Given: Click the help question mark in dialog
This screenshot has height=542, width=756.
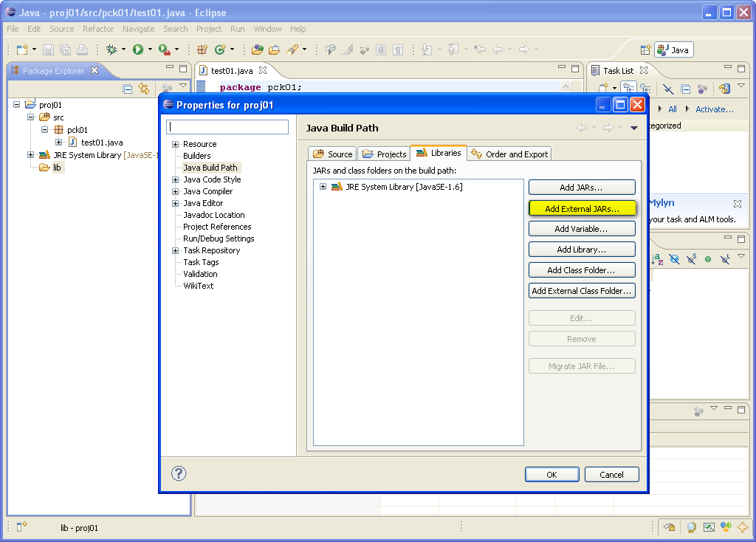Looking at the screenshot, I should pos(179,473).
